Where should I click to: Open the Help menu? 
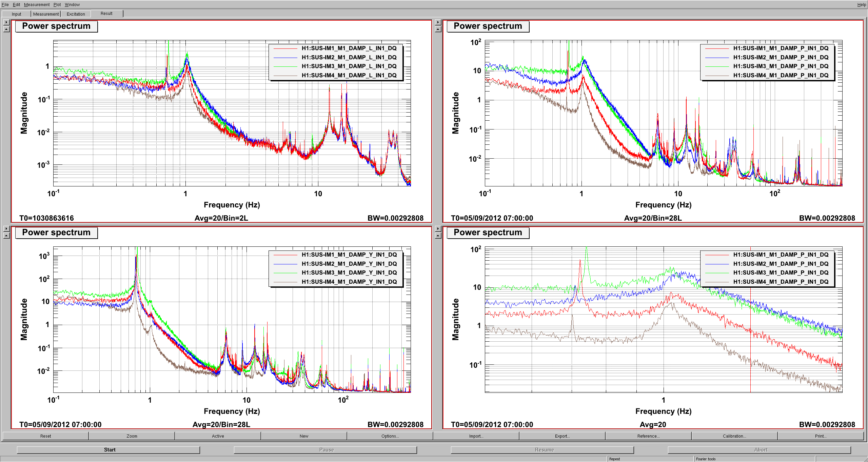point(862,4)
